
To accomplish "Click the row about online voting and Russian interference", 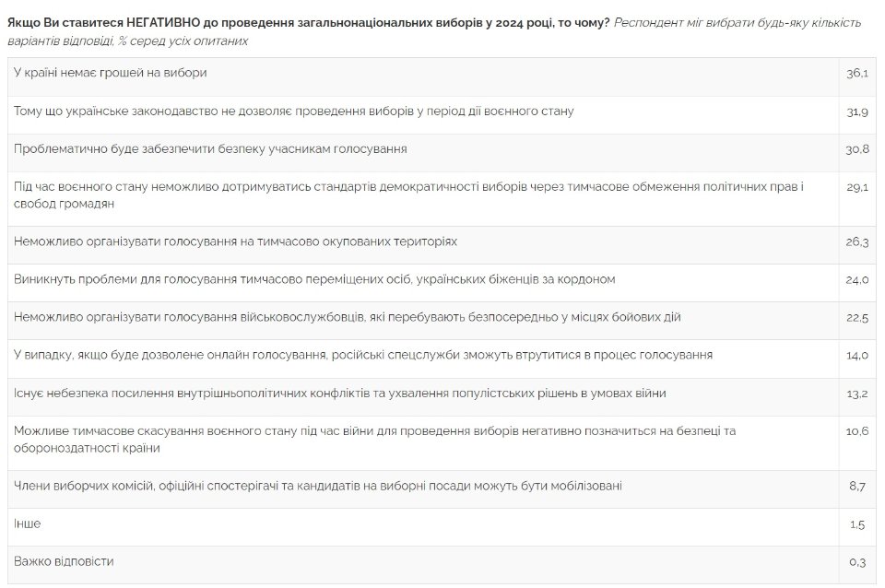I will (363, 355).
